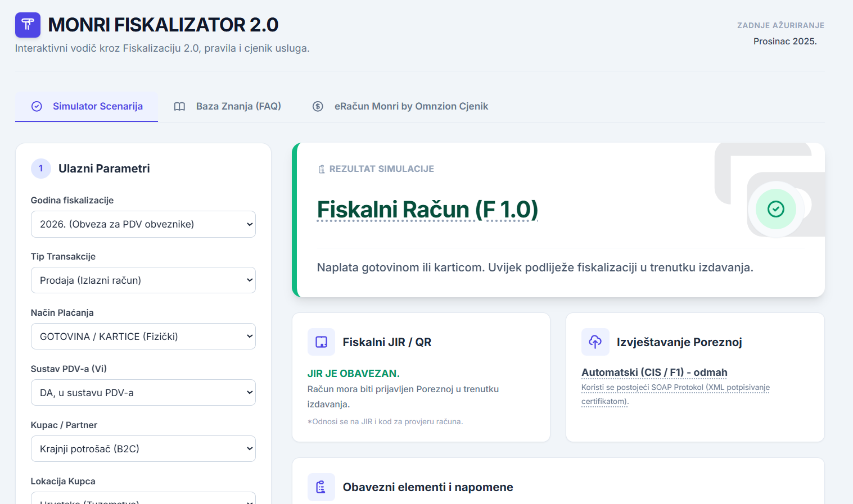853x504 pixels.
Task: Open the Godina fiskalizacije dropdown
Action: [143, 224]
